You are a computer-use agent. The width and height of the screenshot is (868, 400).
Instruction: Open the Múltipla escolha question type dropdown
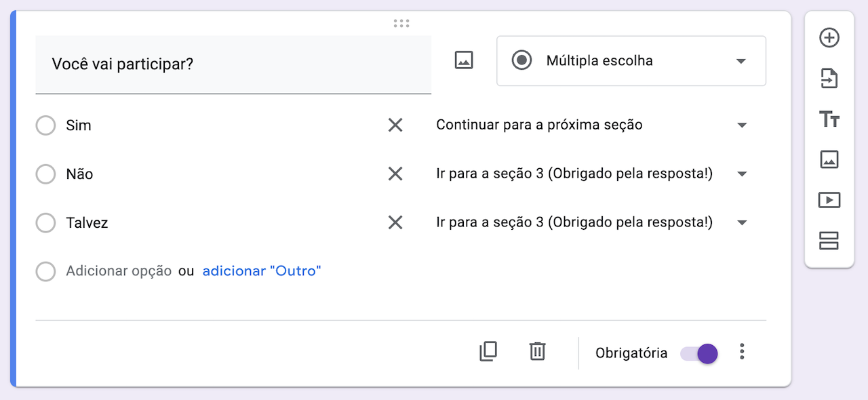click(x=631, y=61)
